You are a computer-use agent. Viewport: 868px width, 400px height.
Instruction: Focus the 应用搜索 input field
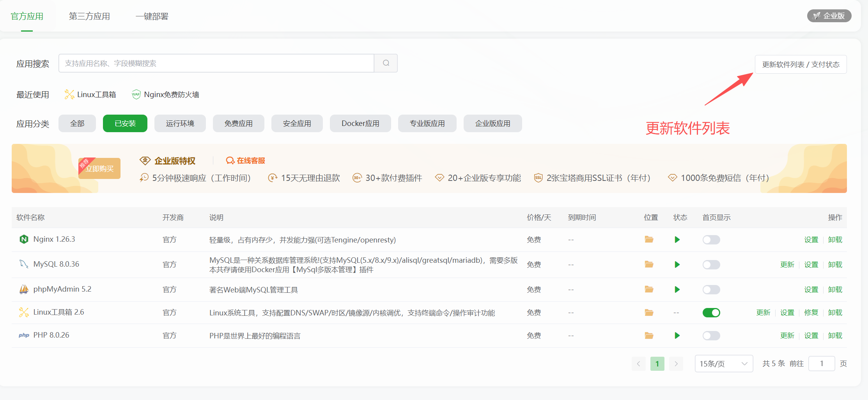216,63
